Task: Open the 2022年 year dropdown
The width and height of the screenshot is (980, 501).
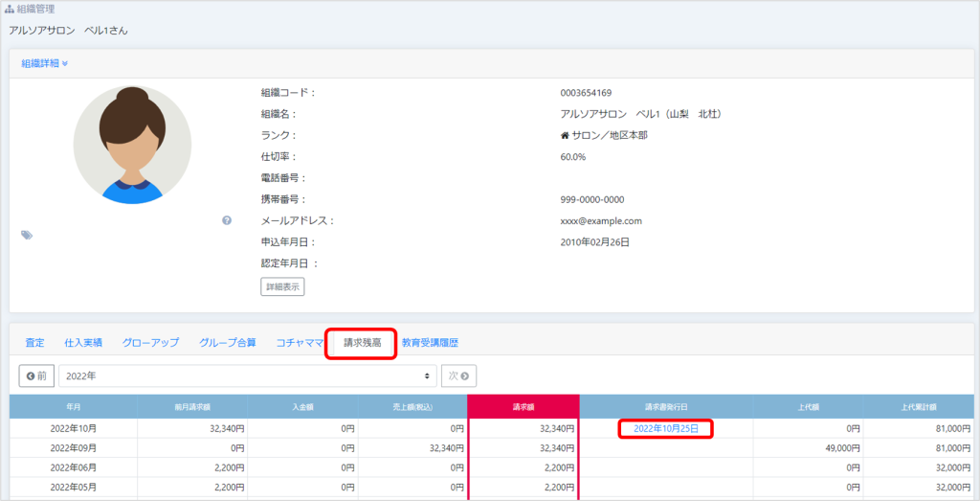Action: coord(247,376)
